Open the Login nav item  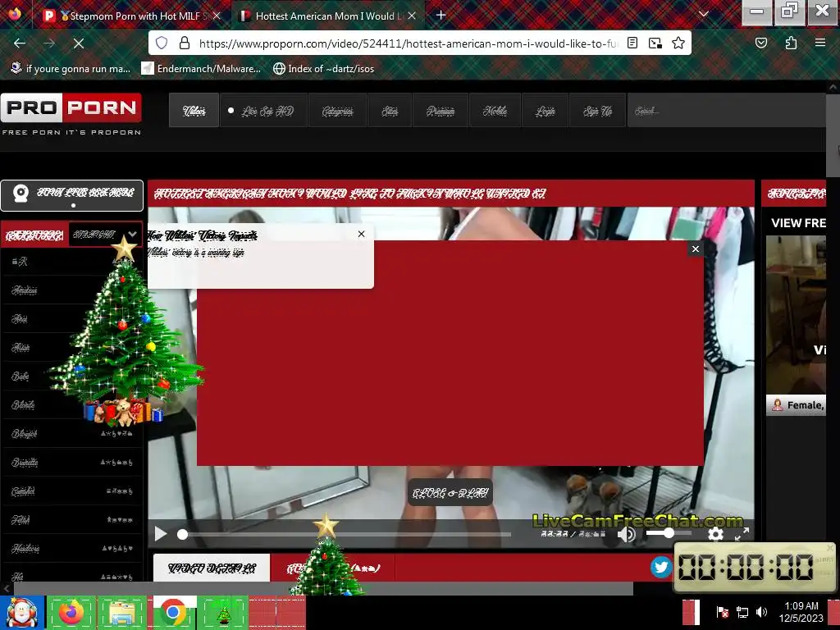point(545,111)
